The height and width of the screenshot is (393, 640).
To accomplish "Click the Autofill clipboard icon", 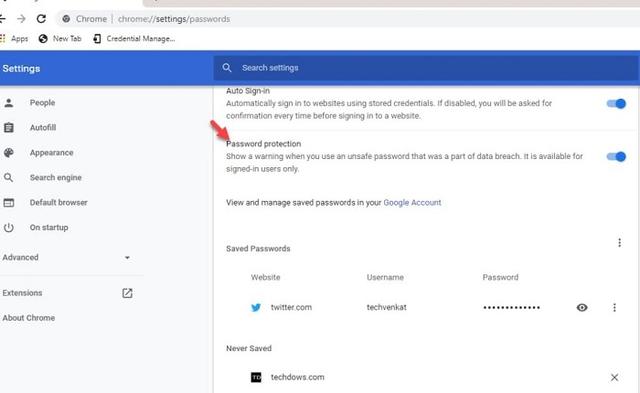I will point(9,128).
